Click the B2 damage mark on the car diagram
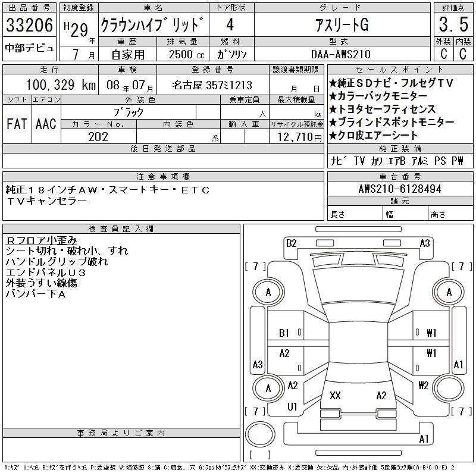 click(x=291, y=243)
